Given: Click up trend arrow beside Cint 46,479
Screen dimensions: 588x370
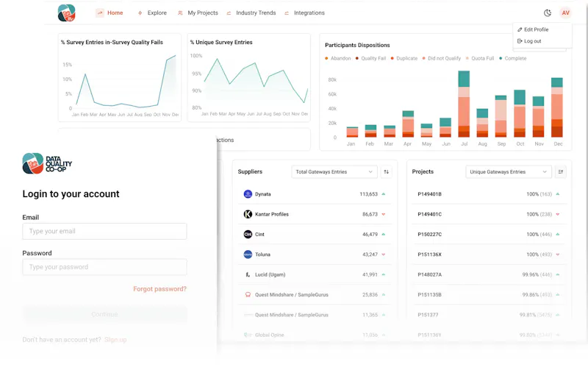Looking at the screenshot, I should [x=384, y=234].
